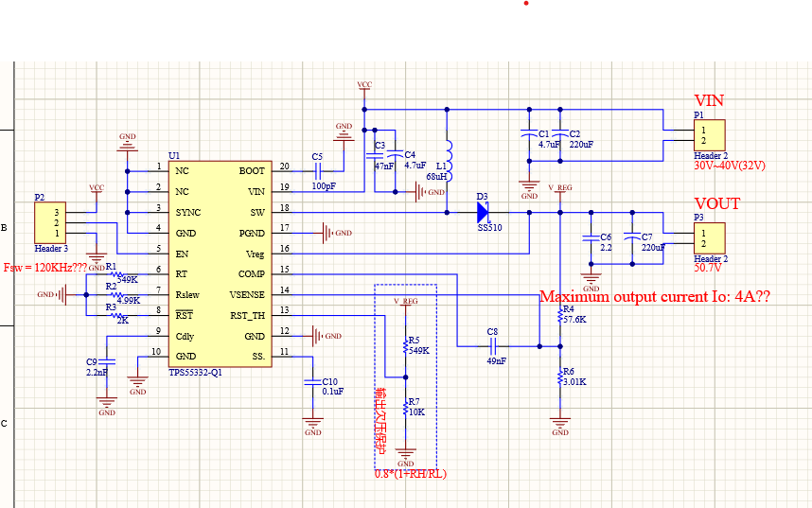Select the Fsw = 120KHz??? annotation

[x=45, y=268]
